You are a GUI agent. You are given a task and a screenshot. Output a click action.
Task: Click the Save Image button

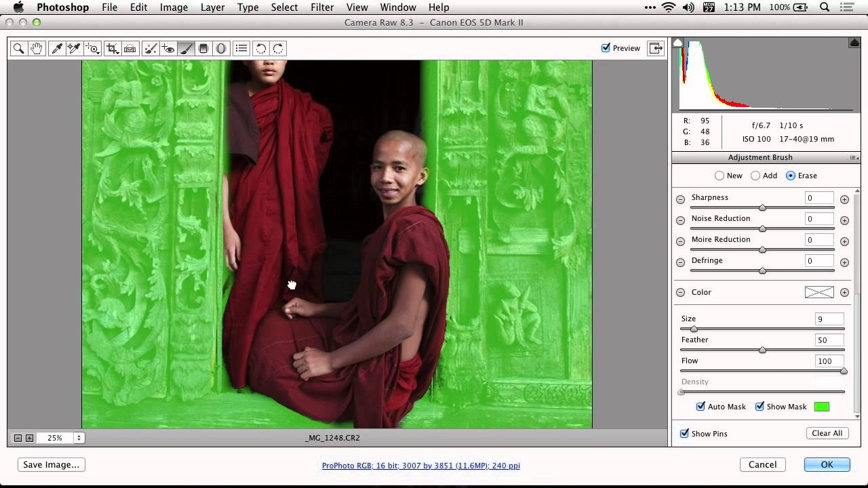pyautogui.click(x=52, y=465)
